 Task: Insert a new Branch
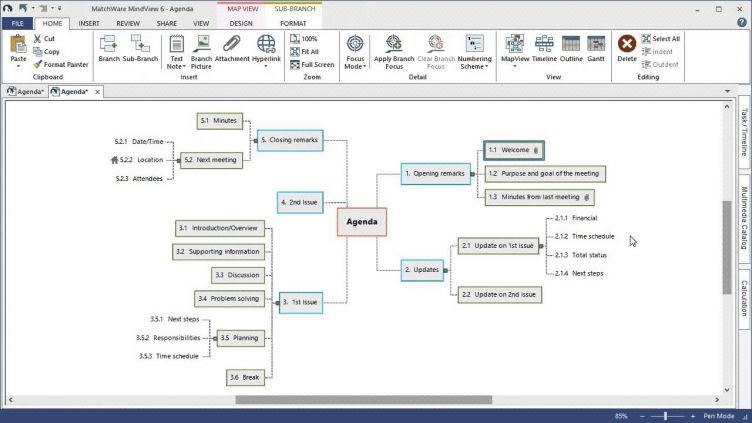click(x=109, y=48)
